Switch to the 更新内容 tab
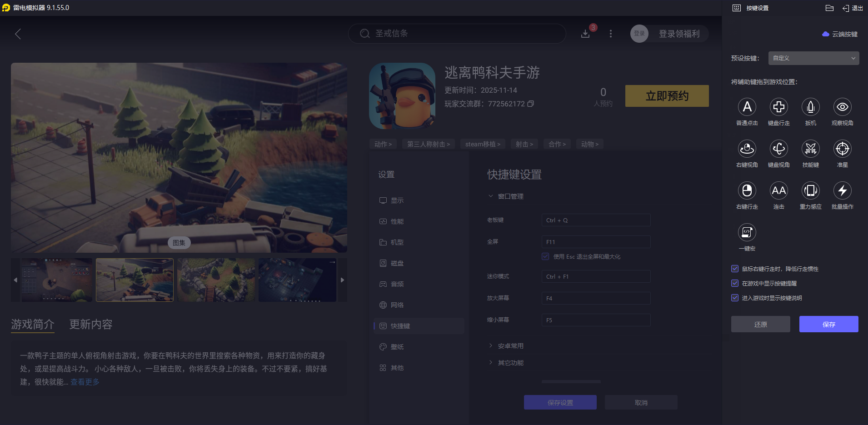 click(91, 324)
